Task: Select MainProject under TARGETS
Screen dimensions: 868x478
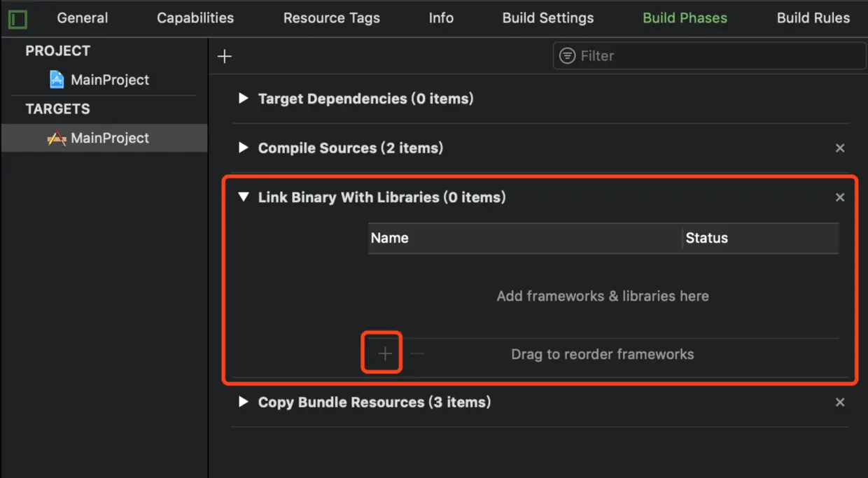Action: [x=110, y=139]
